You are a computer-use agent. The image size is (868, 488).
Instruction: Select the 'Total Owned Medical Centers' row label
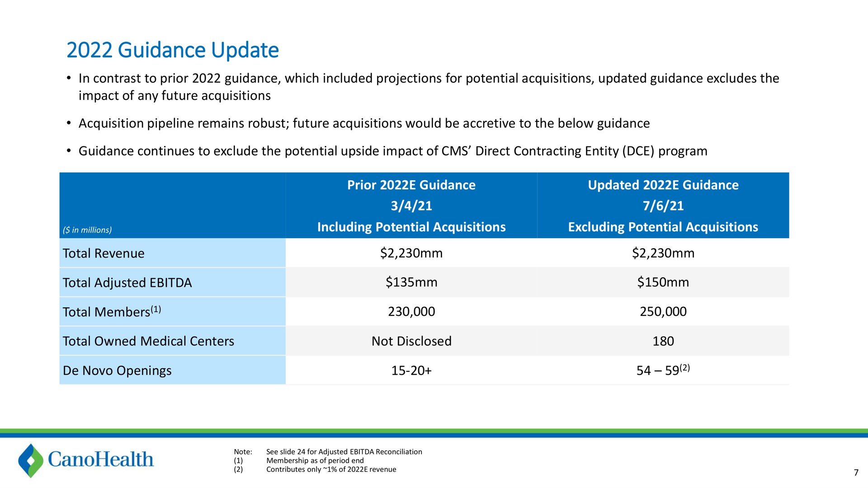[x=148, y=341]
